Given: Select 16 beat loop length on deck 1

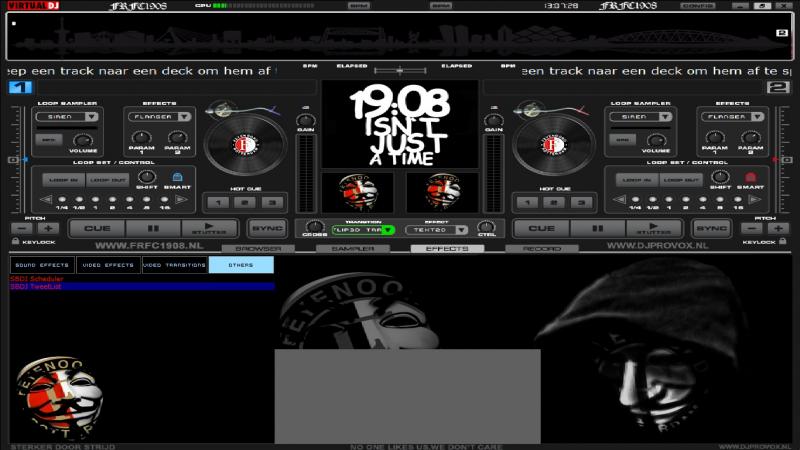Looking at the screenshot, I should click(164, 199).
